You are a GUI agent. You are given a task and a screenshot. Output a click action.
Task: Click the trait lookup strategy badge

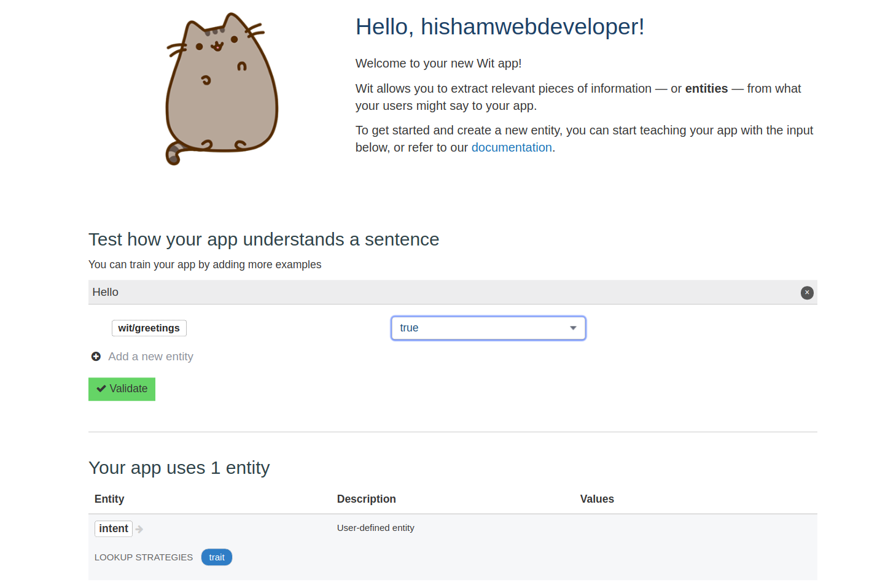click(x=216, y=557)
